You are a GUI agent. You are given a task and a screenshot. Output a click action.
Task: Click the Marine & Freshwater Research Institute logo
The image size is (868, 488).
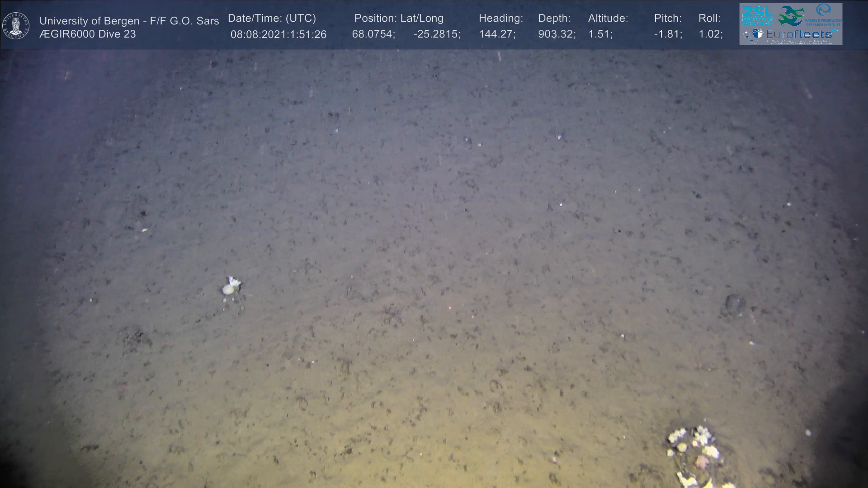[823, 15]
